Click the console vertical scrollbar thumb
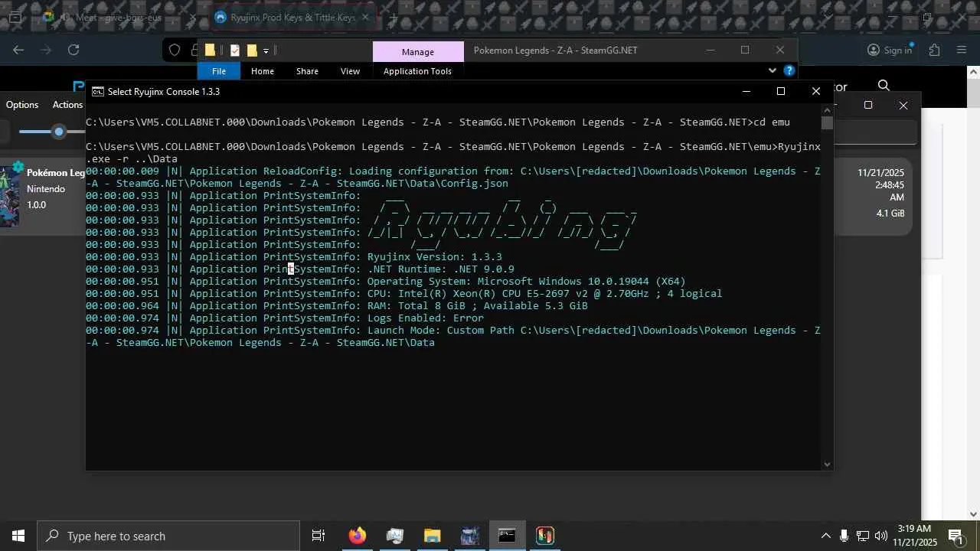 click(827, 122)
